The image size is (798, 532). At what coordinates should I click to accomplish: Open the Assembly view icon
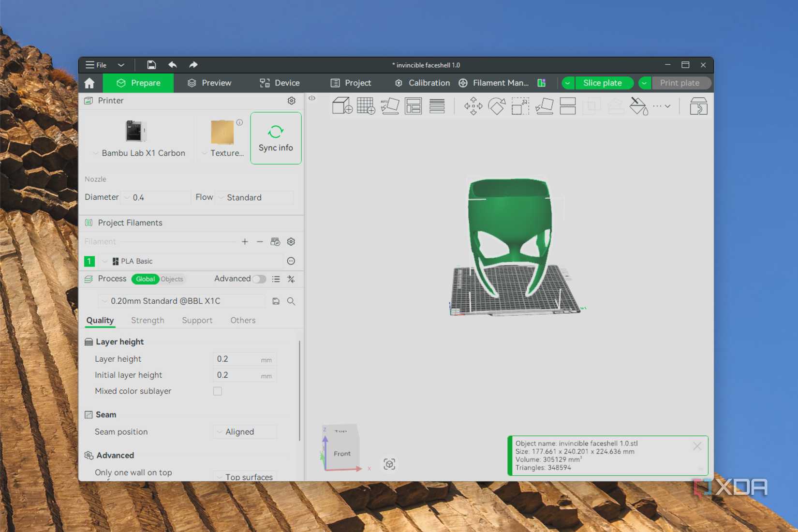698,105
